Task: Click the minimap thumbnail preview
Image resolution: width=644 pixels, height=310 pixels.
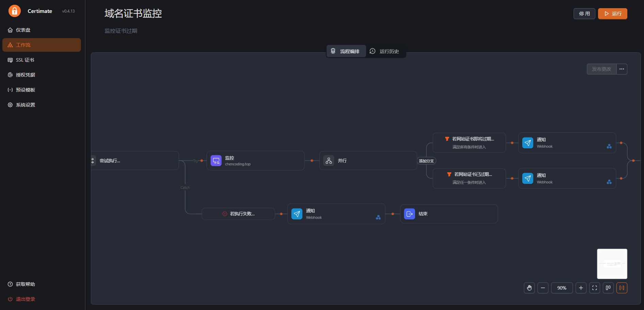Action: pos(612,264)
